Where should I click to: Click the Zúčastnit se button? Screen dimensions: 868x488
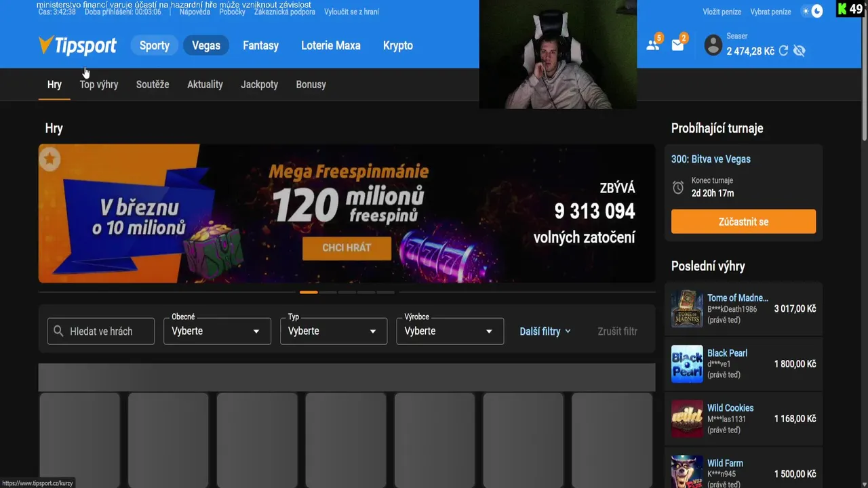[743, 222]
